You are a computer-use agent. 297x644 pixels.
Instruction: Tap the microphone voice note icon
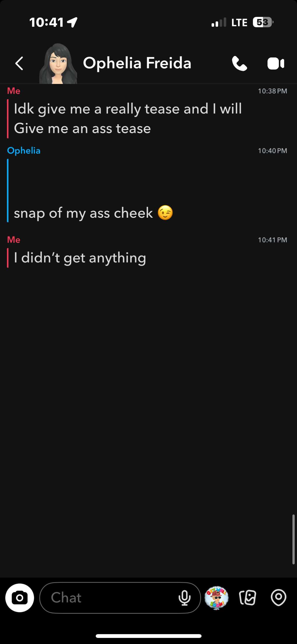tap(184, 598)
